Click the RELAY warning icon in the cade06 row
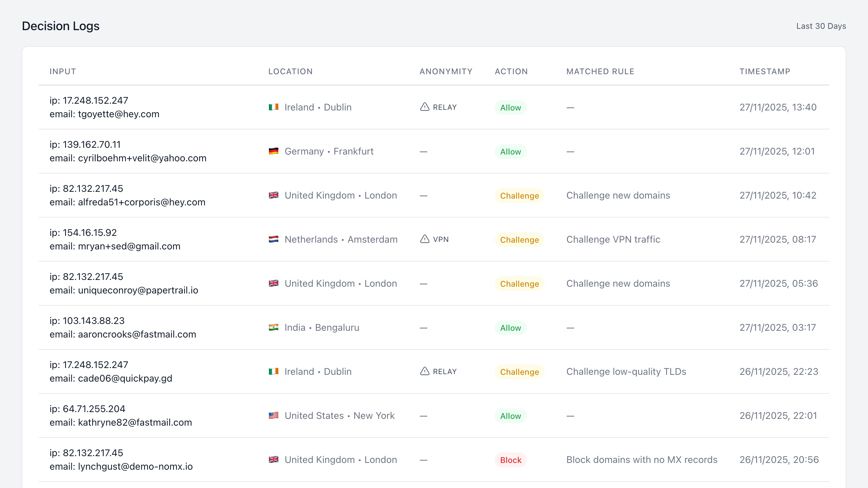Screen dimensions: 868x488 (x=424, y=371)
